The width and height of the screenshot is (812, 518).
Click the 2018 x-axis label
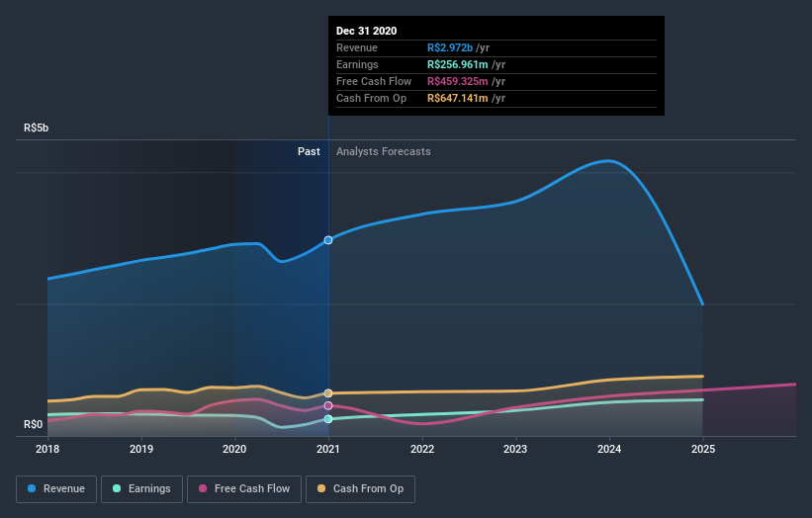[x=47, y=449]
